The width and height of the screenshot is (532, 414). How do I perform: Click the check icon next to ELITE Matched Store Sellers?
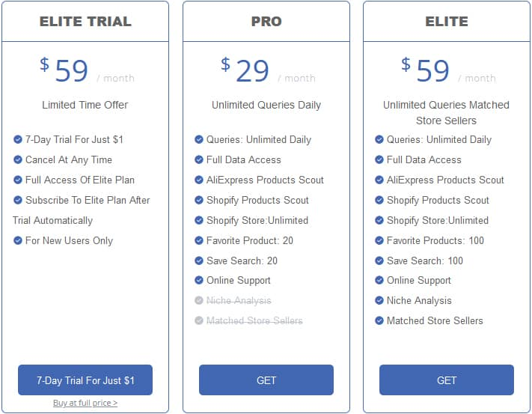coord(379,320)
